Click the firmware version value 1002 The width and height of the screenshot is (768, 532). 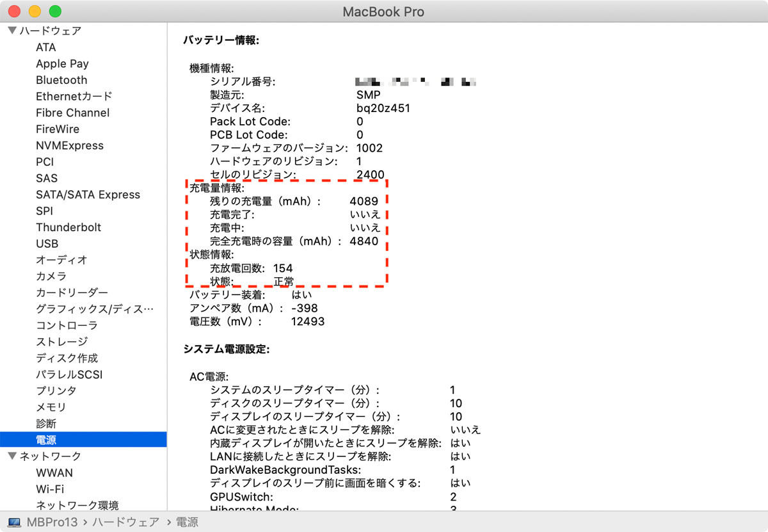click(x=369, y=148)
